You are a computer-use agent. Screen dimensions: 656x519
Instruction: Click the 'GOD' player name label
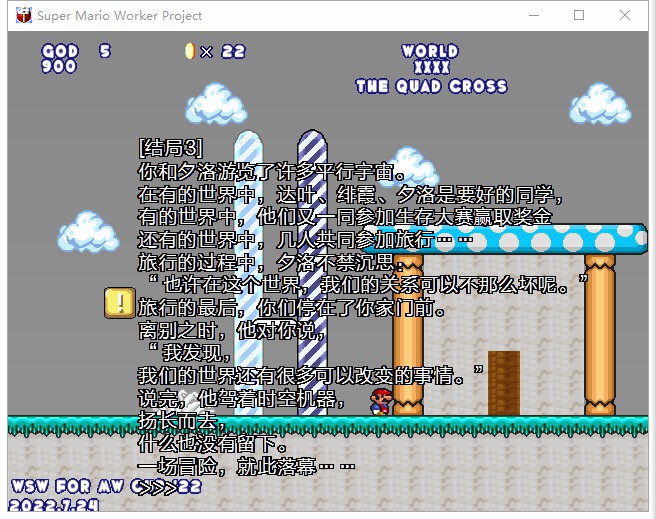click(60, 51)
